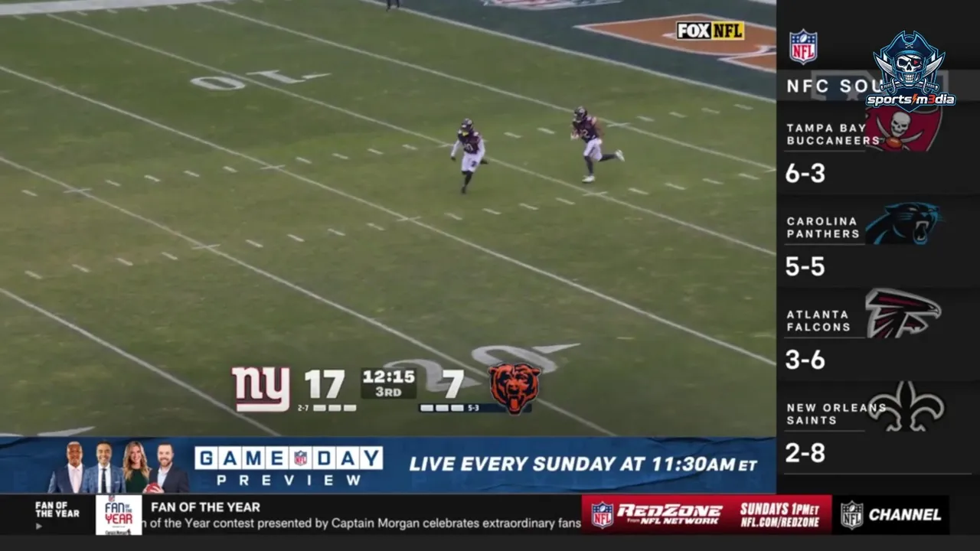Click the NFL shield logo above standings
This screenshot has width=980, height=551.
click(803, 47)
